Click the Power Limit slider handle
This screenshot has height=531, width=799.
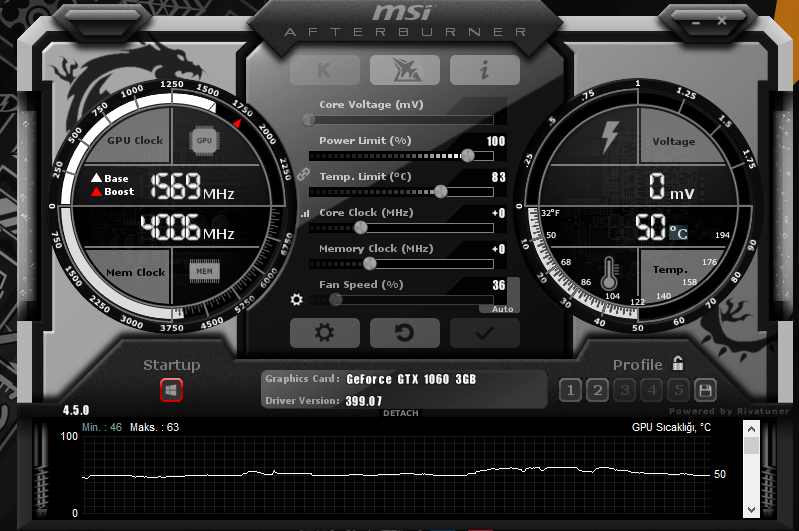click(x=467, y=155)
